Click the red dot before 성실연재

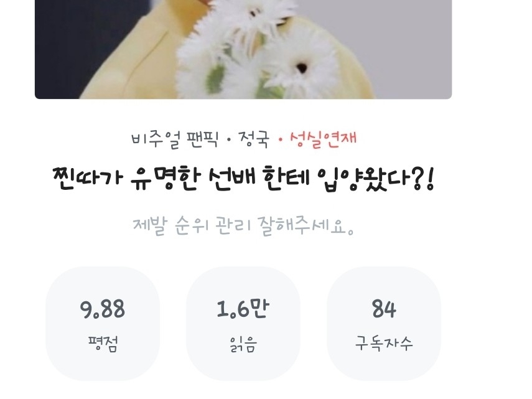280,140
